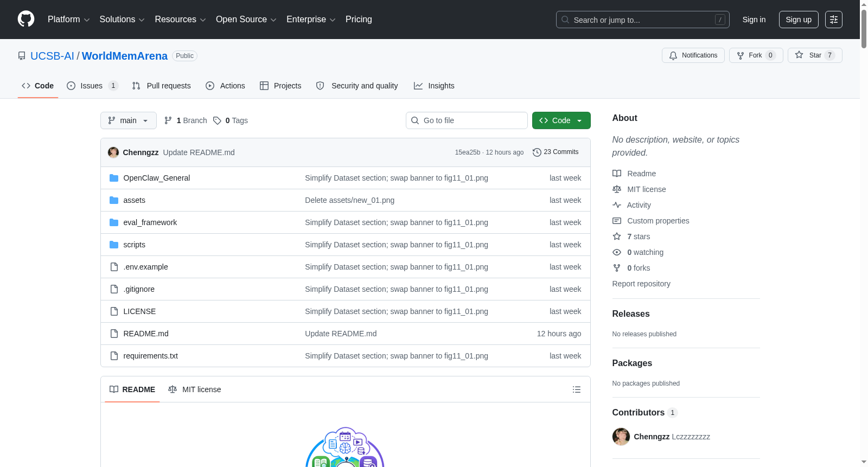The width and height of the screenshot is (868, 467).
Task: Click the folder icon beside scripts
Action: (114, 245)
